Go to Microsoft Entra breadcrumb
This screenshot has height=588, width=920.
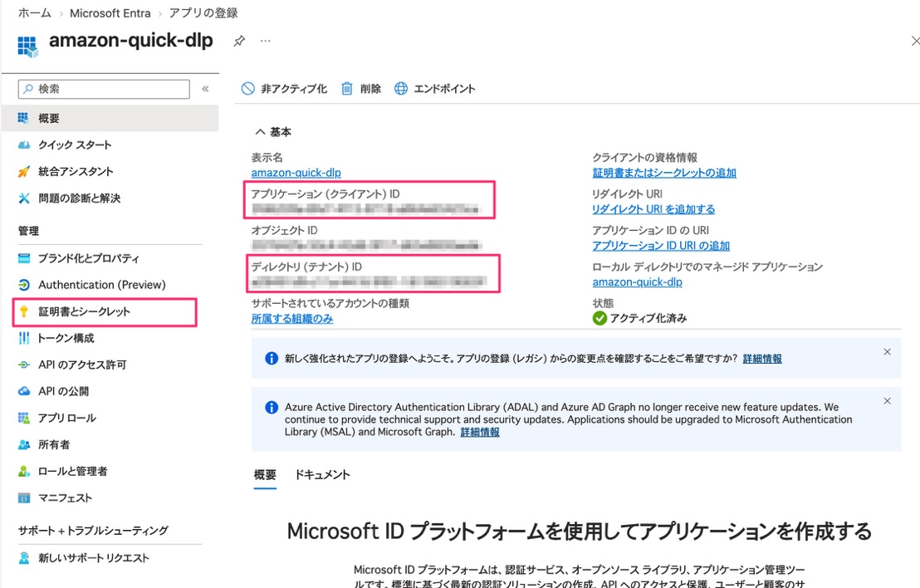click(x=110, y=13)
